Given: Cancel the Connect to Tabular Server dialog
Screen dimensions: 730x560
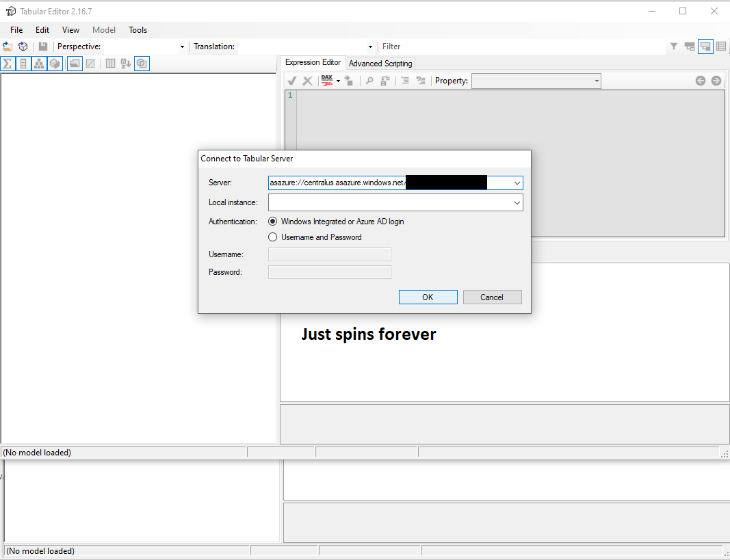Looking at the screenshot, I should [x=492, y=297].
